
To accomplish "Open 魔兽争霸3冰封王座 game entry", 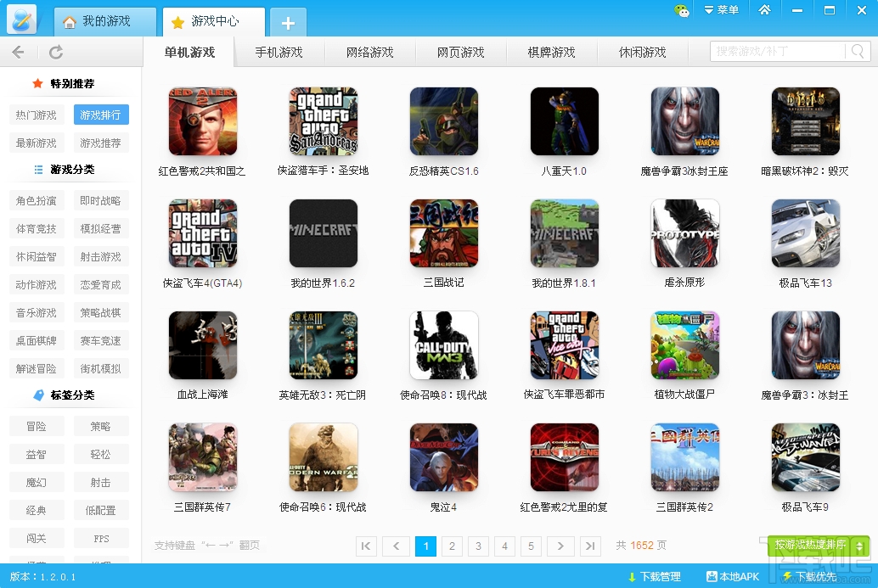I will point(684,121).
